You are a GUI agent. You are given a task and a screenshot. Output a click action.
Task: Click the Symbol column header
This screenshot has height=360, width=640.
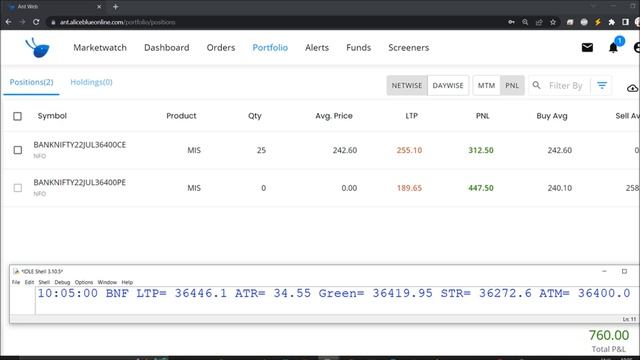[52, 116]
